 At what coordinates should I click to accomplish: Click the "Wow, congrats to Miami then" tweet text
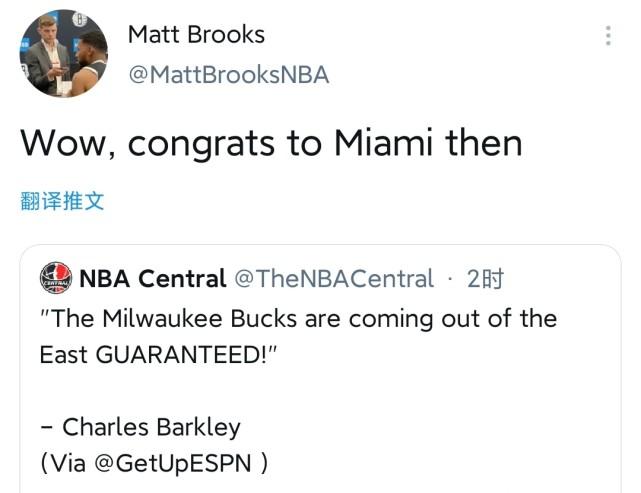271,143
